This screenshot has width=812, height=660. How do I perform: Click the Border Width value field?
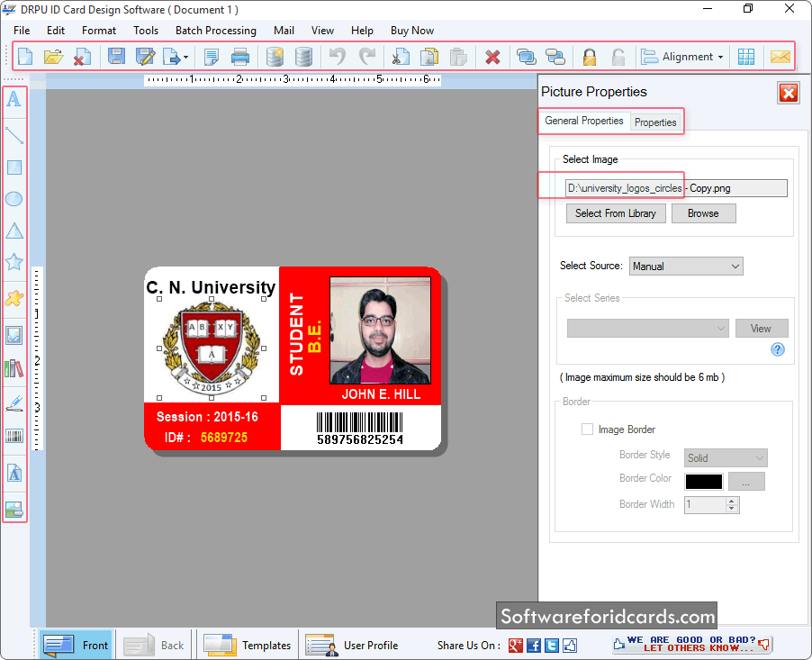click(705, 504)
